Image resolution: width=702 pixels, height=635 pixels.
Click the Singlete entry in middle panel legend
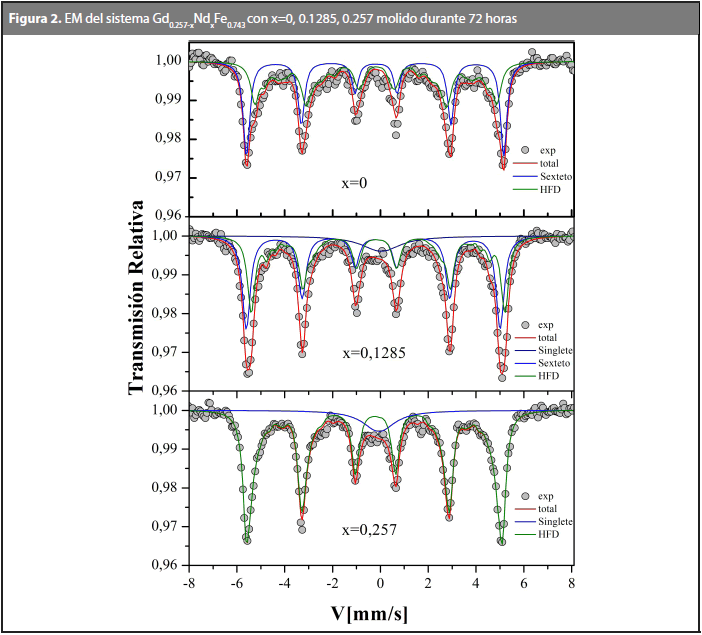(x=552, y=350)
